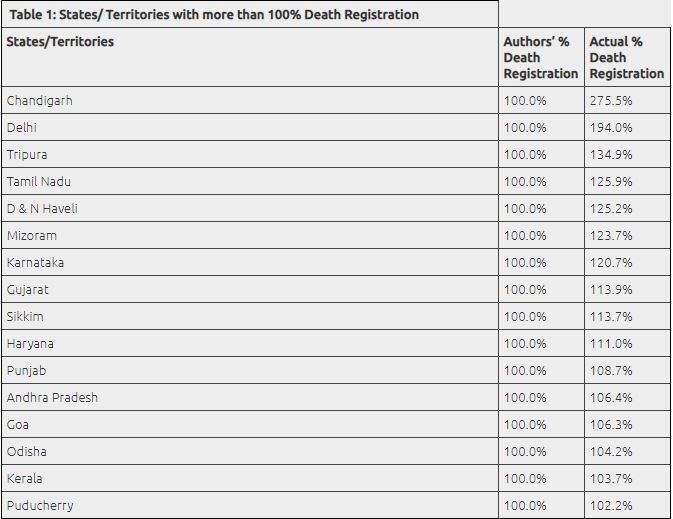Click the Puducherry state cell
Viewport: 673px width, 519px height.
(40, 506)
